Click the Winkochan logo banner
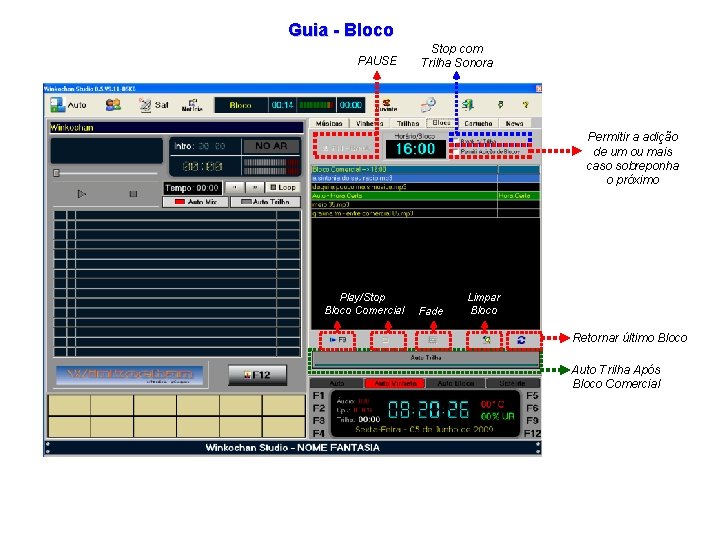Image resolution: width=720 pixels, height=540 pixels. tap(129, 375)
